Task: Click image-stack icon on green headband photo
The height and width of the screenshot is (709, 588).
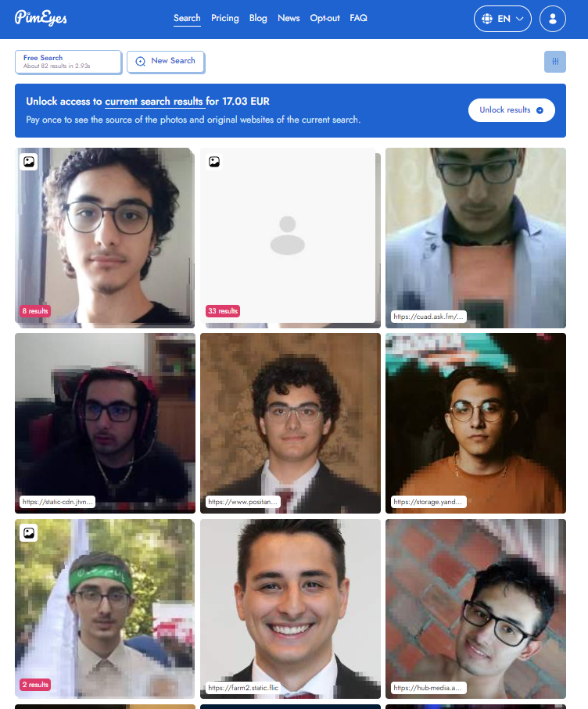Action: 28,532
